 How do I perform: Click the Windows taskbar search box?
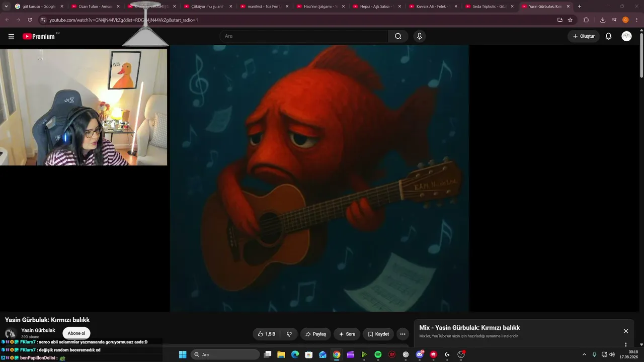coord(225,354)
